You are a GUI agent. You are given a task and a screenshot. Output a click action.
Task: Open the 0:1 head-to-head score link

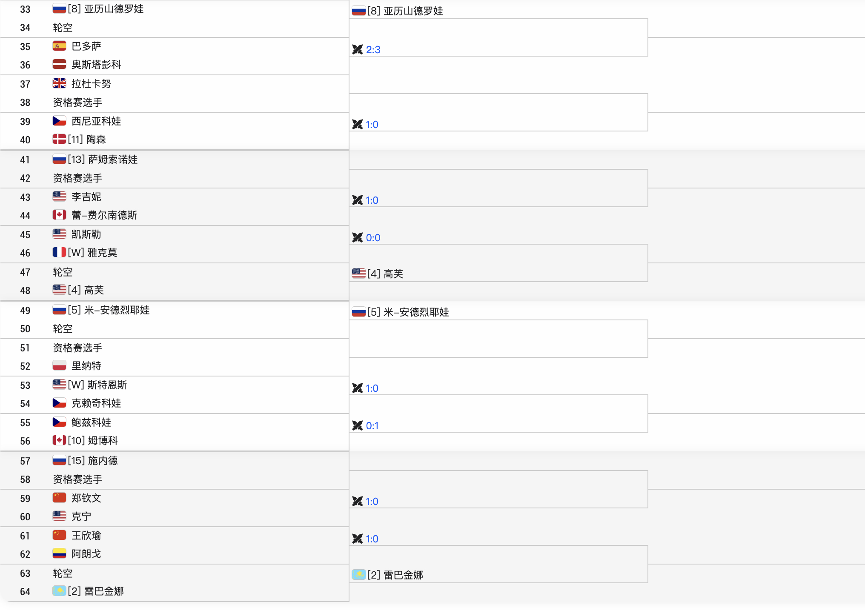[x=372, y=426]
